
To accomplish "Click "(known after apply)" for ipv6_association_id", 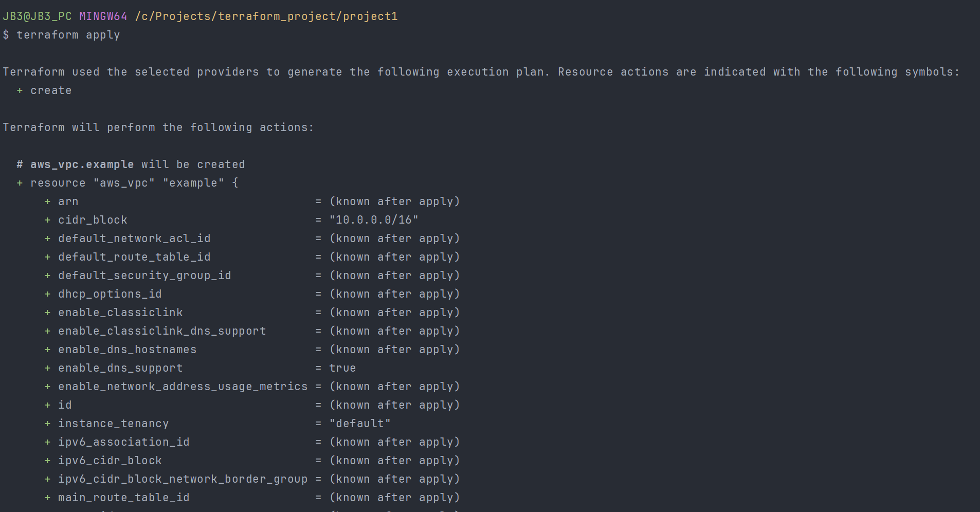I will click(395, 442).
